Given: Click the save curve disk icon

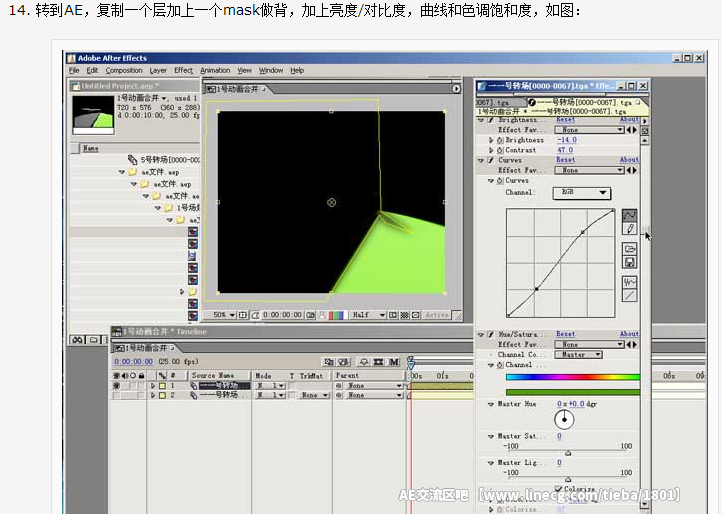Looking at the screenshot, I should tap(630, 262).
